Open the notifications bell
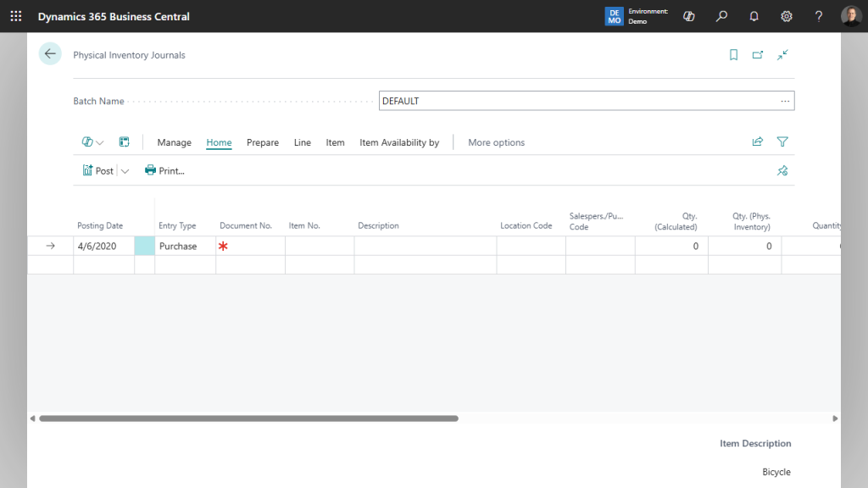 (754, 16)
